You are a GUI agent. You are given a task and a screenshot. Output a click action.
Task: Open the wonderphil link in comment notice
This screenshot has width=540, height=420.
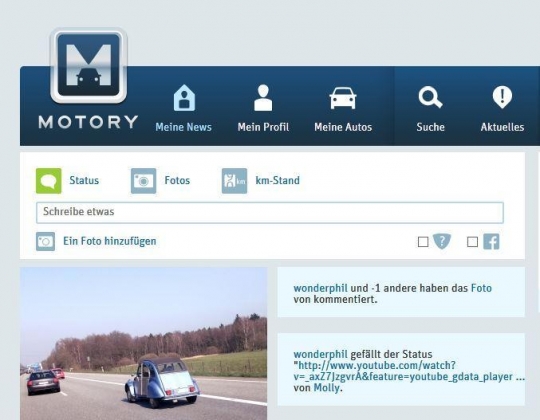pyautogui.click(x=320, y=288)
